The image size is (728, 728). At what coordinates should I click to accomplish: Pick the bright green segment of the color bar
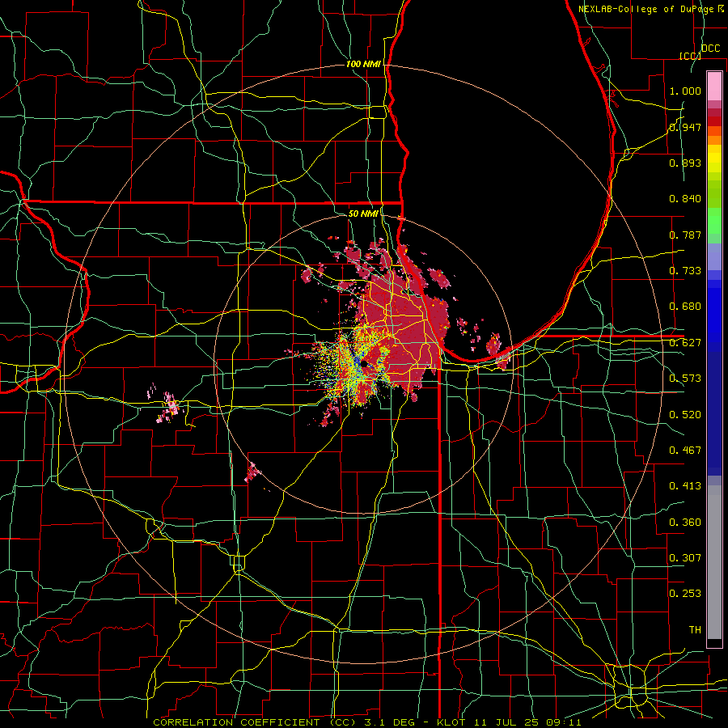tap(714, 221)
